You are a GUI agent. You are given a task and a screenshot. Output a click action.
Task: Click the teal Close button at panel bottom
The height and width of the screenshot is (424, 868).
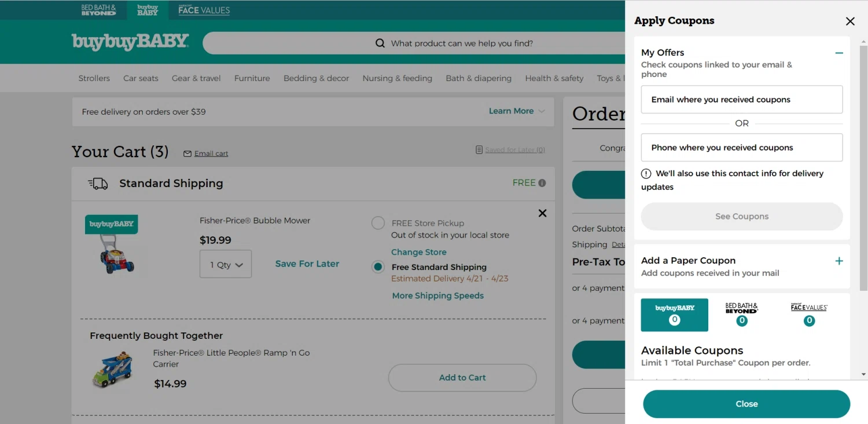tap(746, 404)
